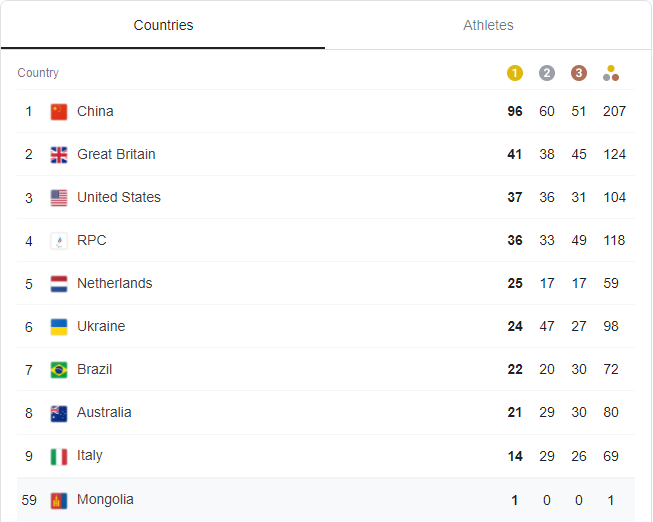Click the gold medal column icon
This screenshot has width=653, height=522.
[515, 73]
